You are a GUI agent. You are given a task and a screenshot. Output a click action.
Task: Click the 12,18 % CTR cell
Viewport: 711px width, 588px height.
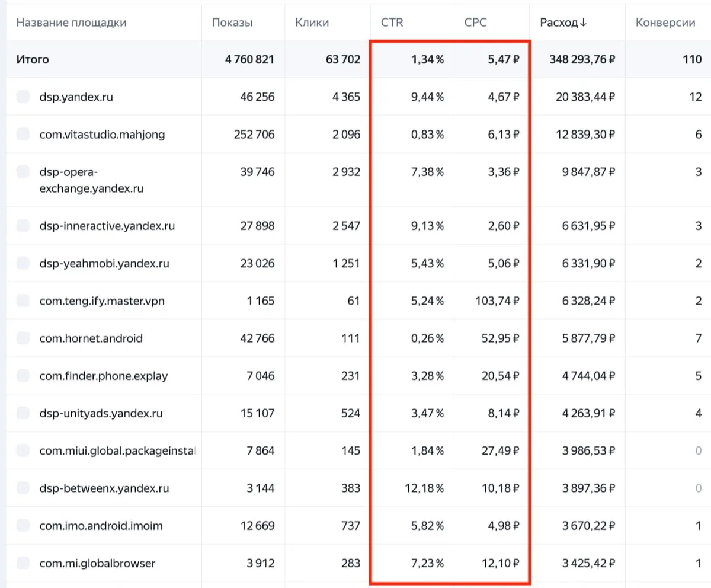coord(424,488)
